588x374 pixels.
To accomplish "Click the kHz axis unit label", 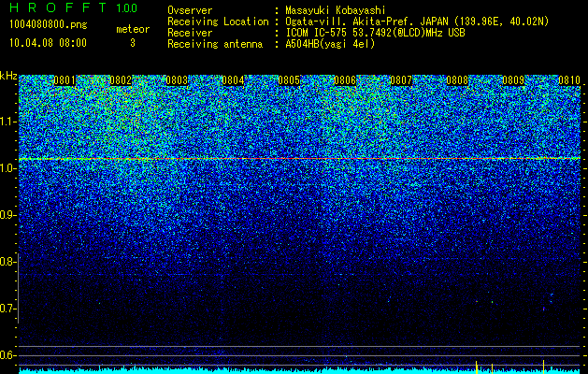I will 8,76.
